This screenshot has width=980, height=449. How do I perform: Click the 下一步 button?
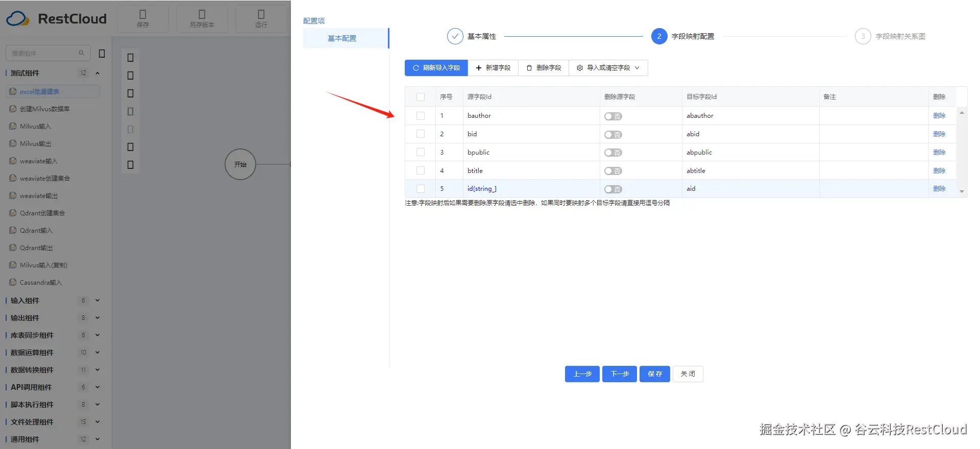pos(620,374)
